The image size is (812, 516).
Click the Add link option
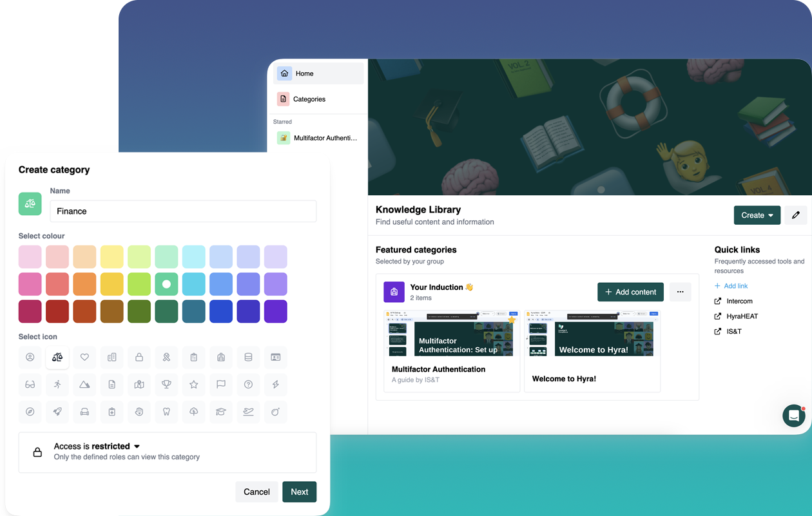(x=735, y=286)
